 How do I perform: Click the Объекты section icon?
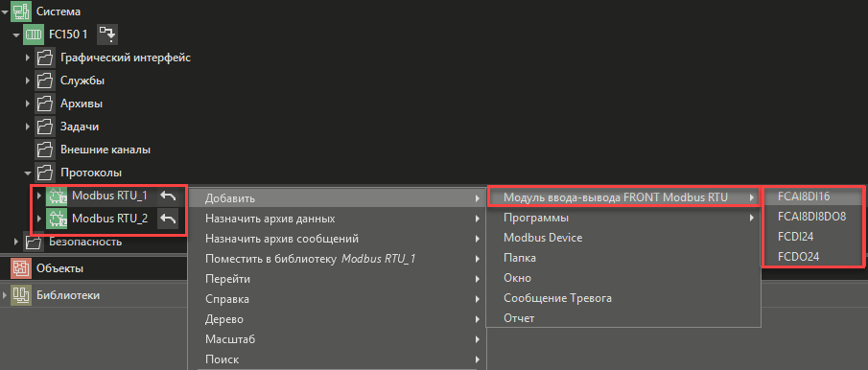(x=20, y=268)
